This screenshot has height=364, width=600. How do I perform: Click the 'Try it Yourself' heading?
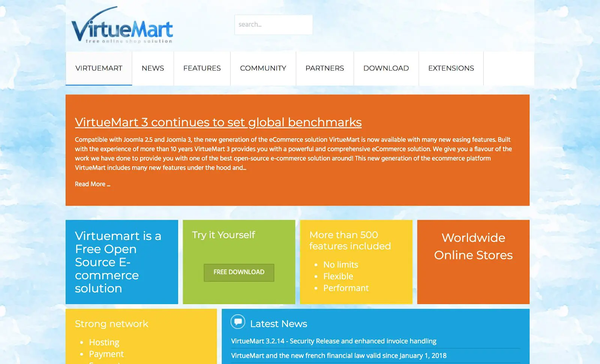pos(223,235)
